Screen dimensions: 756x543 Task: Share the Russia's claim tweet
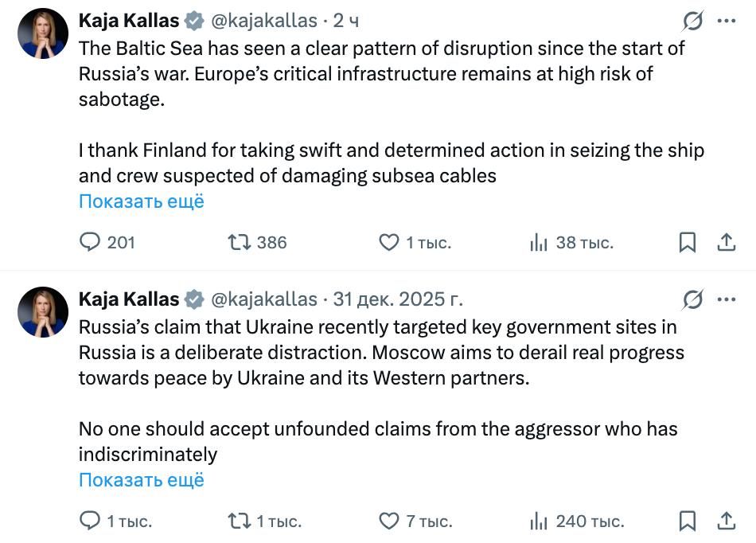(x=726, y=522)
